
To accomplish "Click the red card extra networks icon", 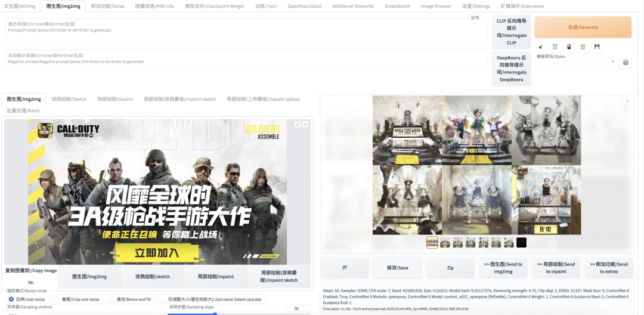I will [x=569, y=47].
